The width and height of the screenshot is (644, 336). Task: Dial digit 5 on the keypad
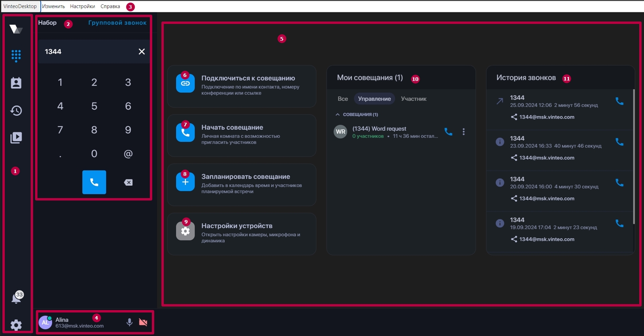pos(94,106)
